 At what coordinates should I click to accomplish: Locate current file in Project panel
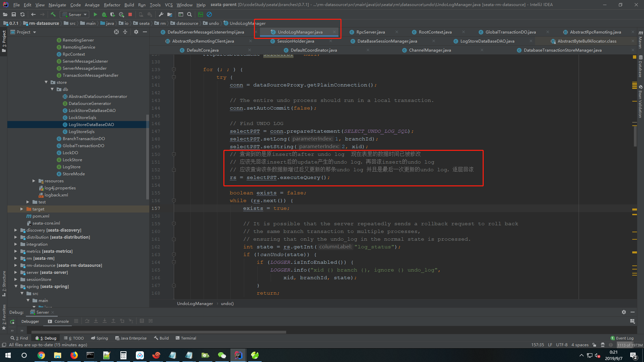tap(116, 32)
